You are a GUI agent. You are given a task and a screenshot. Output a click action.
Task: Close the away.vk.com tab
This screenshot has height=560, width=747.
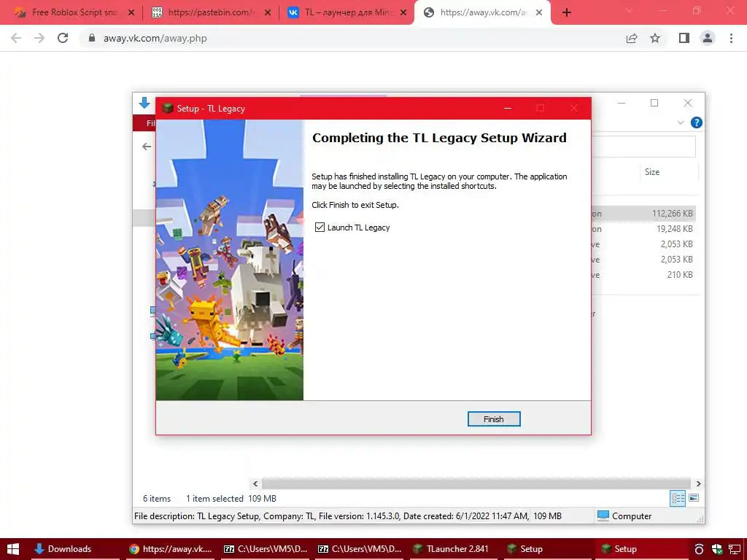pyautogui.click(x=539, y=12)
